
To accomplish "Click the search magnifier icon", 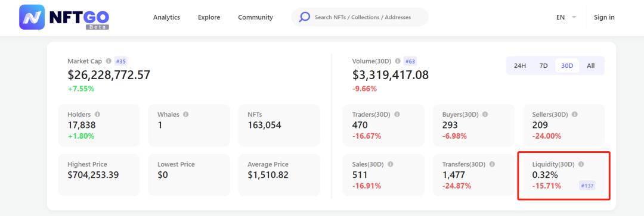I will [x=304, y=17].
